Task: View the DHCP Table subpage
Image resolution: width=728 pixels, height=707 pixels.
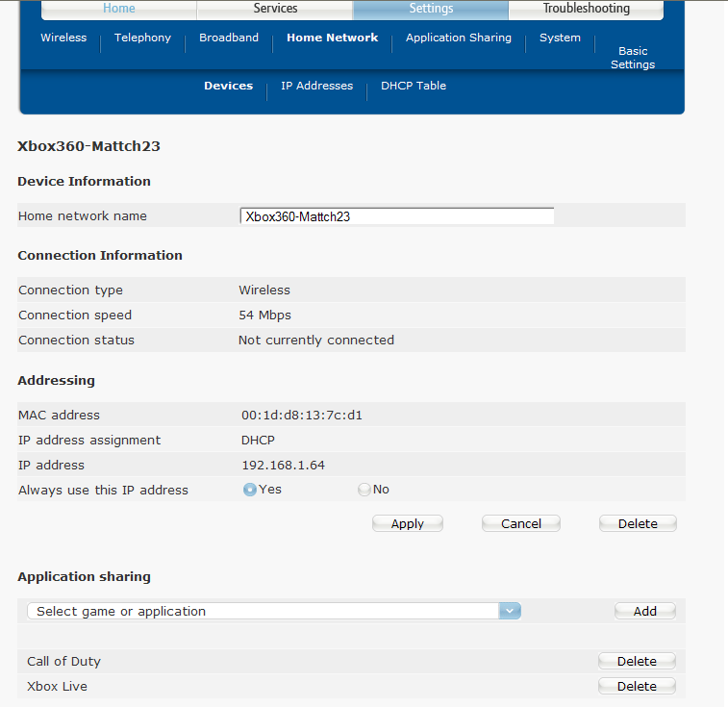Action: (414, 87)
